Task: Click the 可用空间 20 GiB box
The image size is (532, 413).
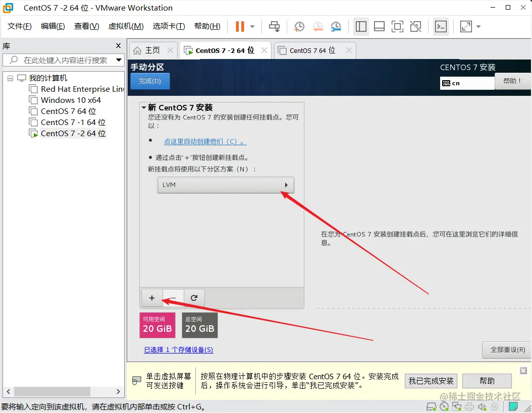Action: point(157,325)
